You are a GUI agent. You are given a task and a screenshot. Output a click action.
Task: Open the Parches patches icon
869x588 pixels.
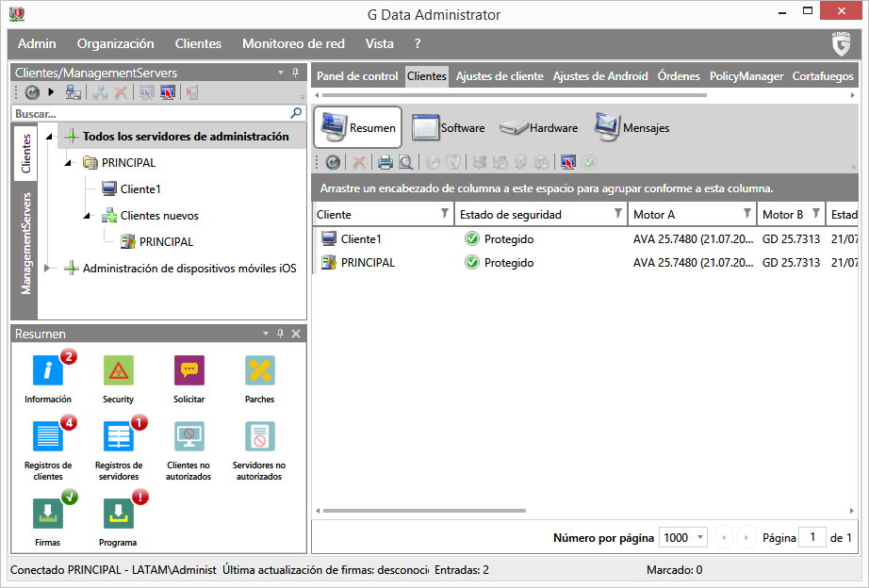(259, 371)
